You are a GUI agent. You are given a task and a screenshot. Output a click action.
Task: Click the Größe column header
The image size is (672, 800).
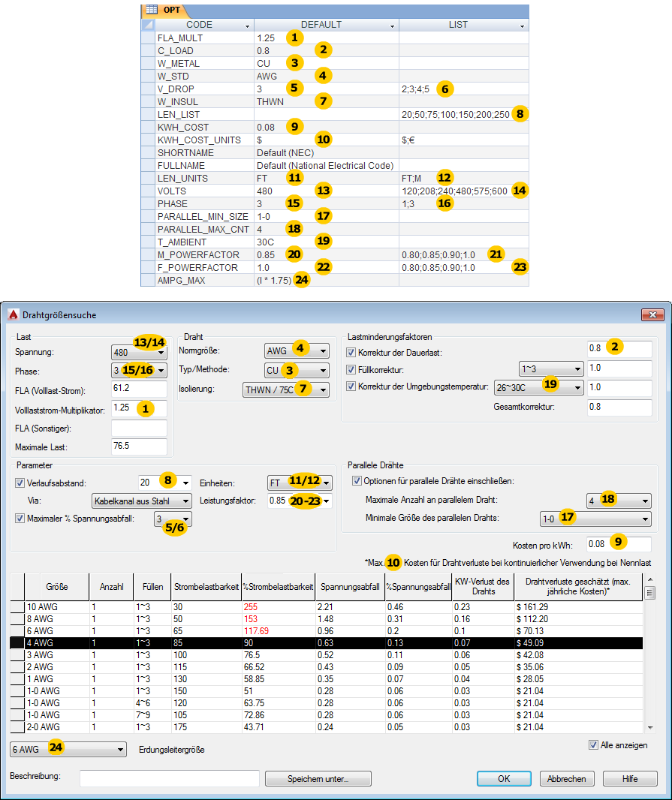pyautogui.click(x=57, y=587)
